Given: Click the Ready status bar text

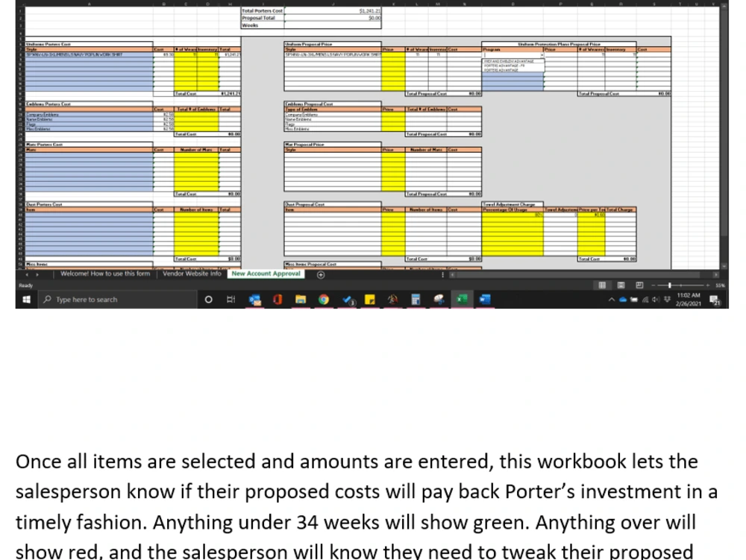Looking at the screenshot, I should point(25,286).
